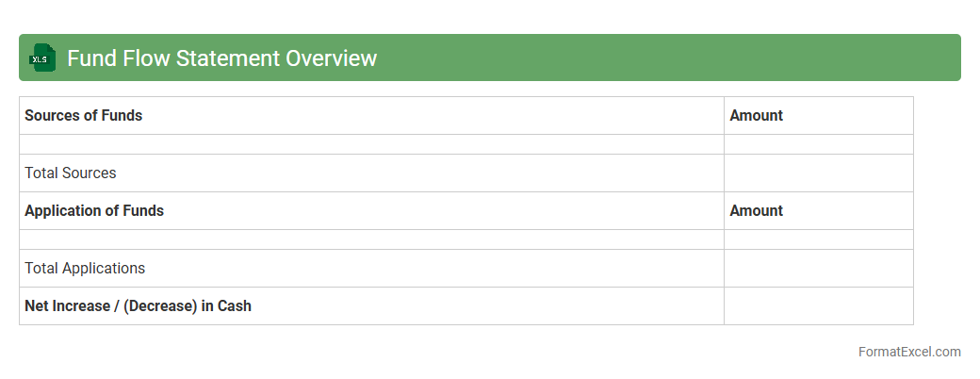Click the amount cell for Net Increase in Cash
The image size is (980, 379).
pyautogui.click(x=818, y=306)
